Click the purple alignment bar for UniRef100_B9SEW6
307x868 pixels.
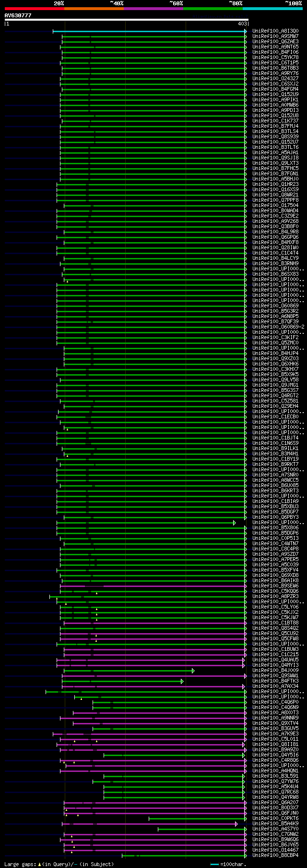pos(153,586)
